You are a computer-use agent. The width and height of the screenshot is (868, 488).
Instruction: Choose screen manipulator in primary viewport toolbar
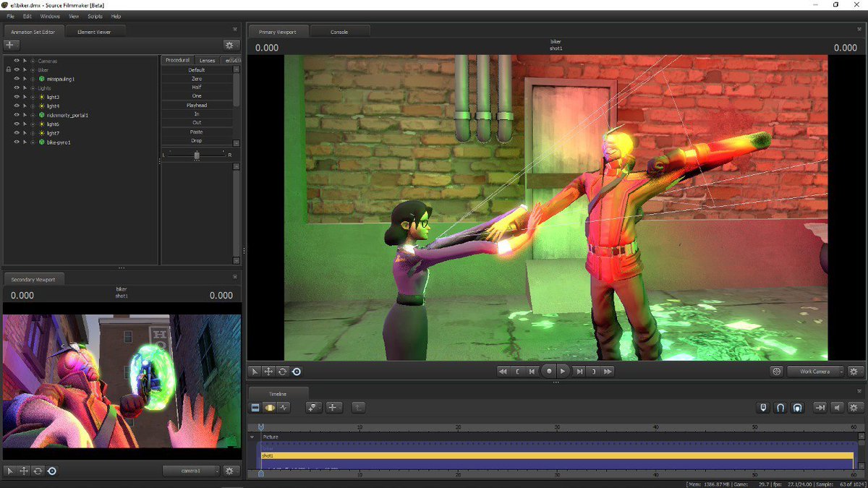(x=296, y=371)
